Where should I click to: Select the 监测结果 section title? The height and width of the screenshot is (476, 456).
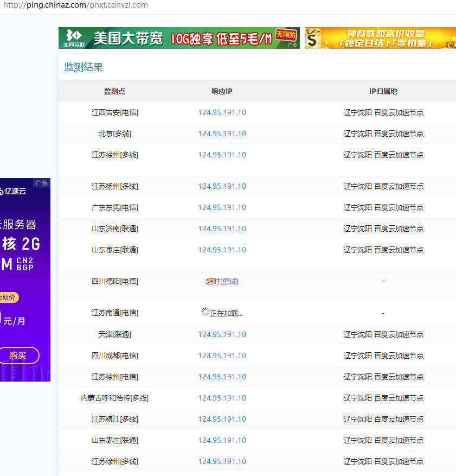[x=84, y=67]
